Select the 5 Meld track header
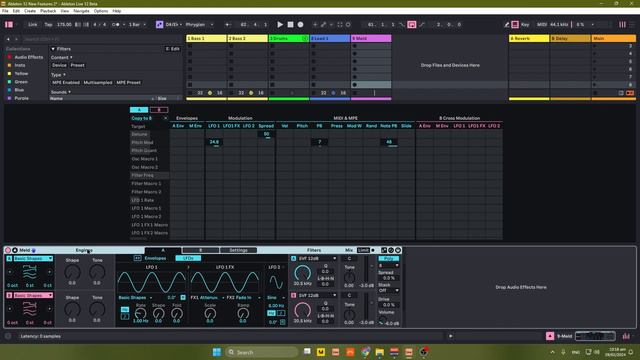 (x=371, y=38)
